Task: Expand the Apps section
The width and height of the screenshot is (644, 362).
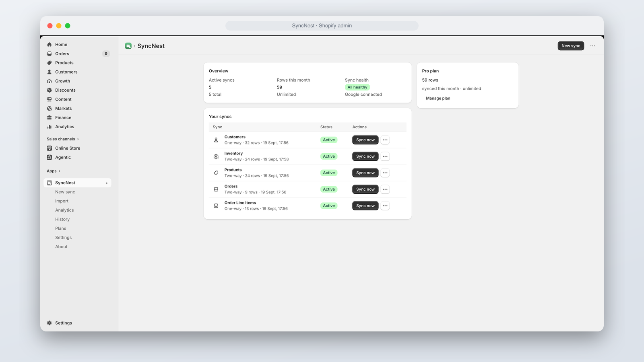Action: (x=54, y=171)
